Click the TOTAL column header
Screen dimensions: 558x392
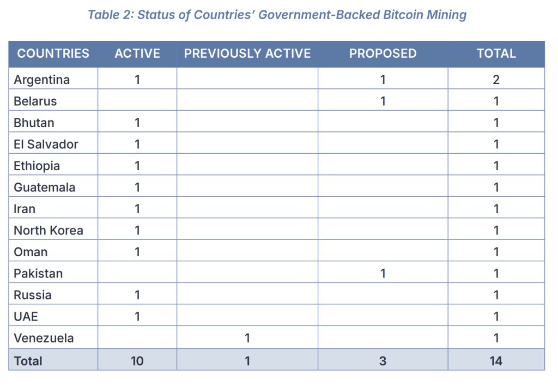496,53
